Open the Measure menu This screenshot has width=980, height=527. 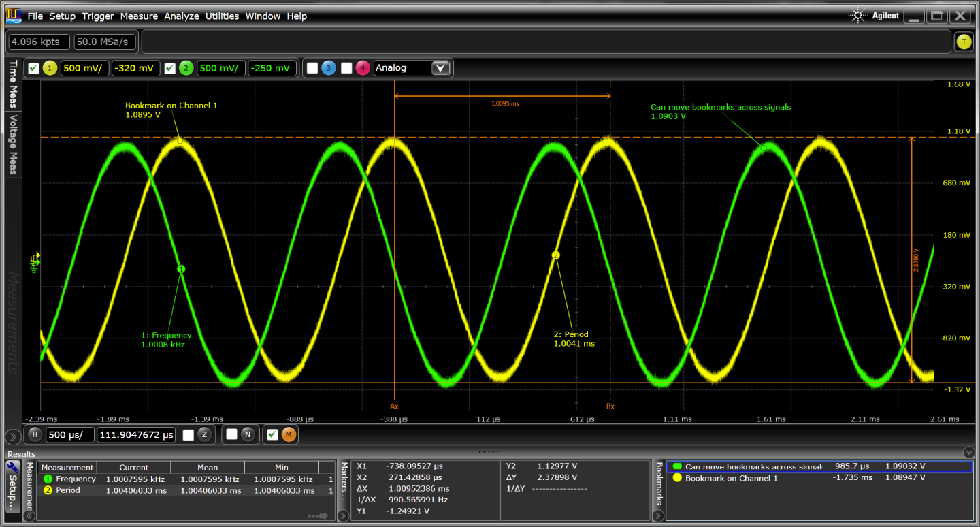(x=139, y=16)
